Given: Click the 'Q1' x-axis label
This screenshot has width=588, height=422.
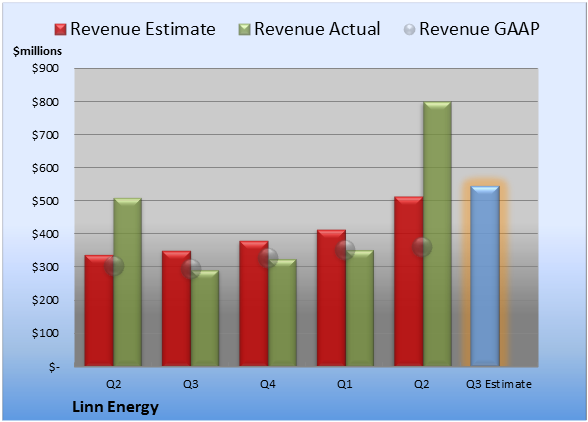Looking at the screenshot, I should tap(345, 384).
